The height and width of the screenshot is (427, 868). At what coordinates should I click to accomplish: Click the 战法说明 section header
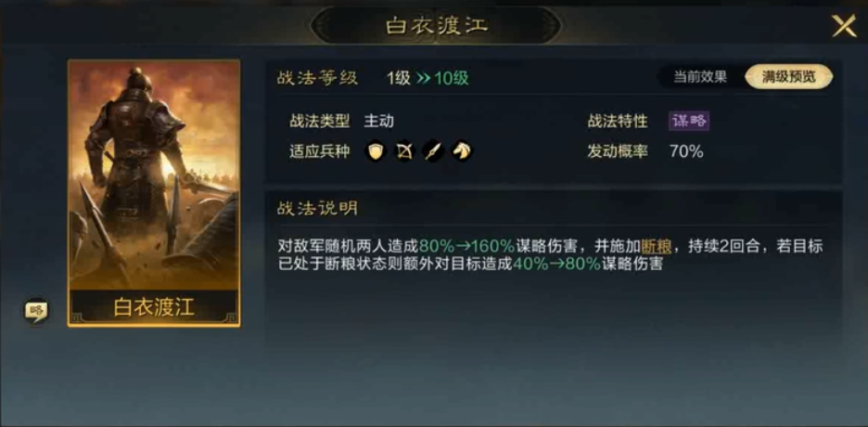tap(318, 208)
